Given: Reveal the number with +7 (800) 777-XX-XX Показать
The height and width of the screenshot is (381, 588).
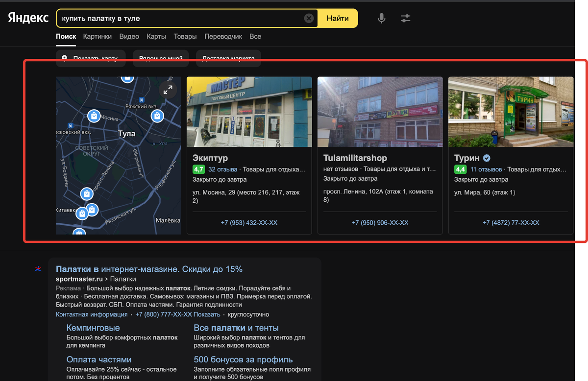Looking at the screenshot, I should click(178, 314).
